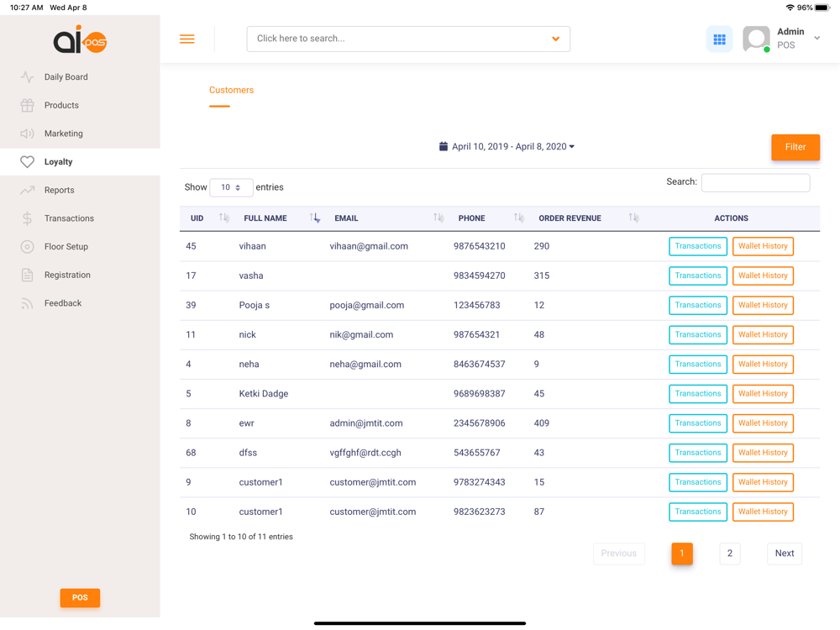Open the Registration menu item
840x630 pixels.
click(x=67, y=275)
